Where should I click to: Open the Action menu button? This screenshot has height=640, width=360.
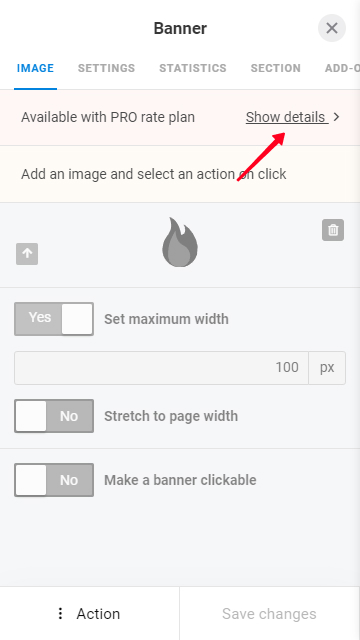[89, 613]
